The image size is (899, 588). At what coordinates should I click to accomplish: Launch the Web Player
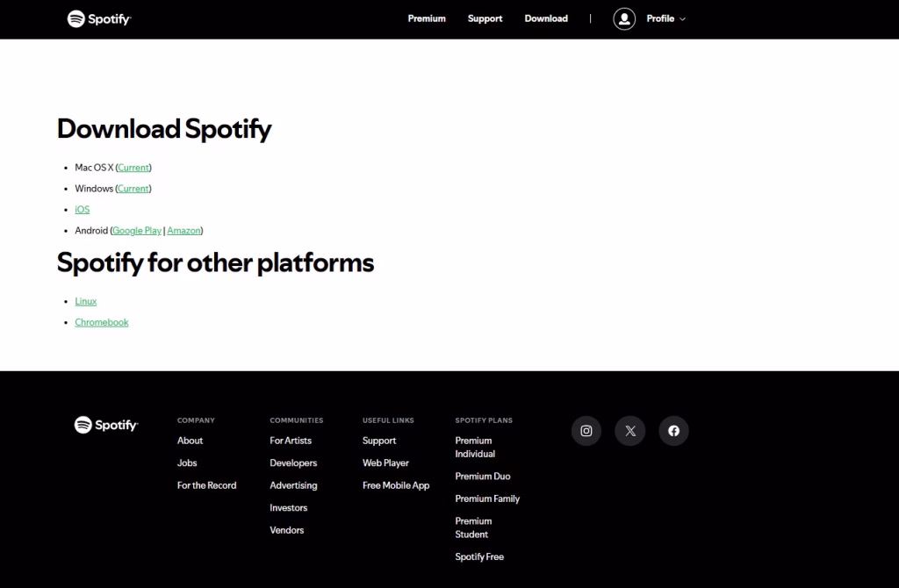385,463
